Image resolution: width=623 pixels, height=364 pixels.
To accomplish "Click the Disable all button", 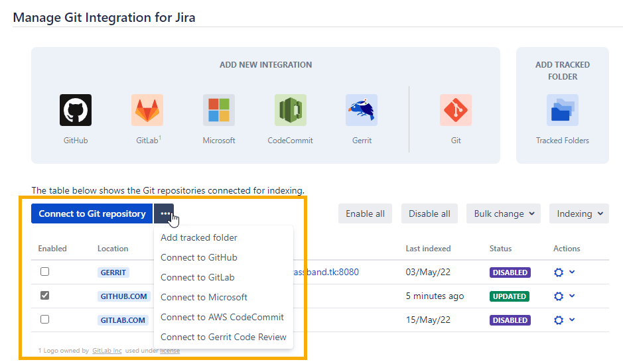I will 429,213.
